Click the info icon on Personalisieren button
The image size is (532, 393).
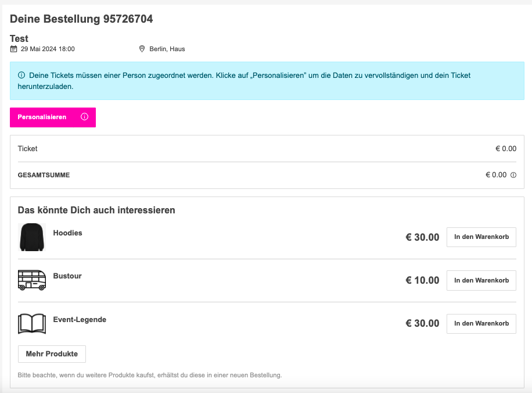84,117
